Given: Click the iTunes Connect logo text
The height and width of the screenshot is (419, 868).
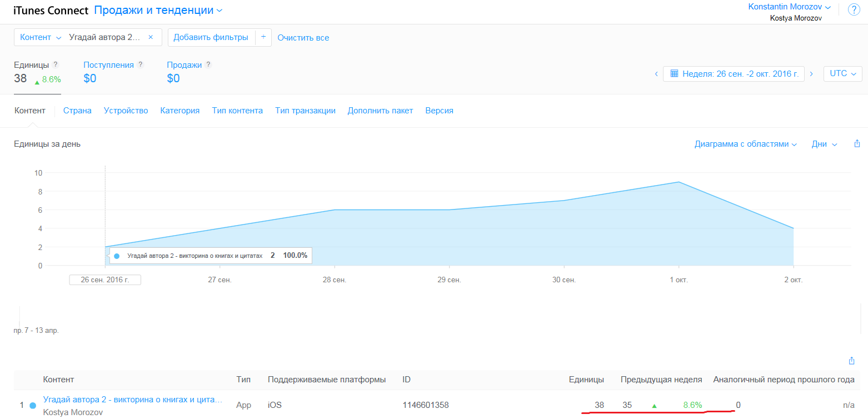Looking at the screenshot, I should click(51, 11).
